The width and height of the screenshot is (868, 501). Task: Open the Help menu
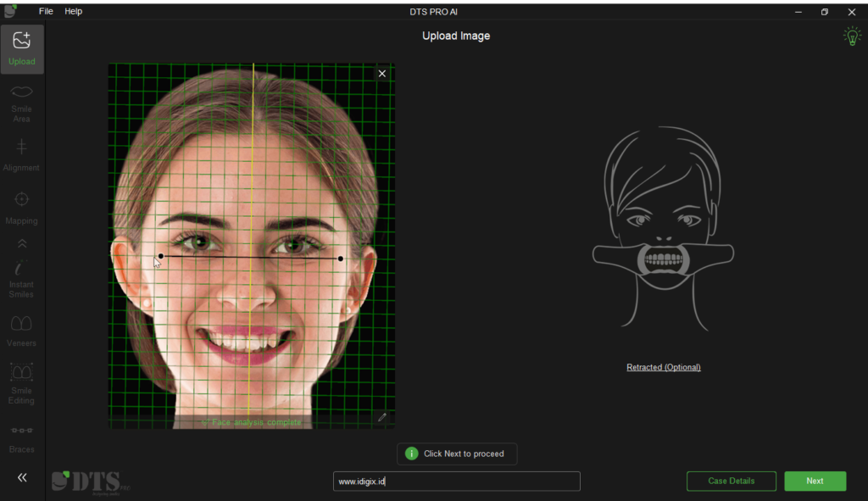click(x=73, y=11)
